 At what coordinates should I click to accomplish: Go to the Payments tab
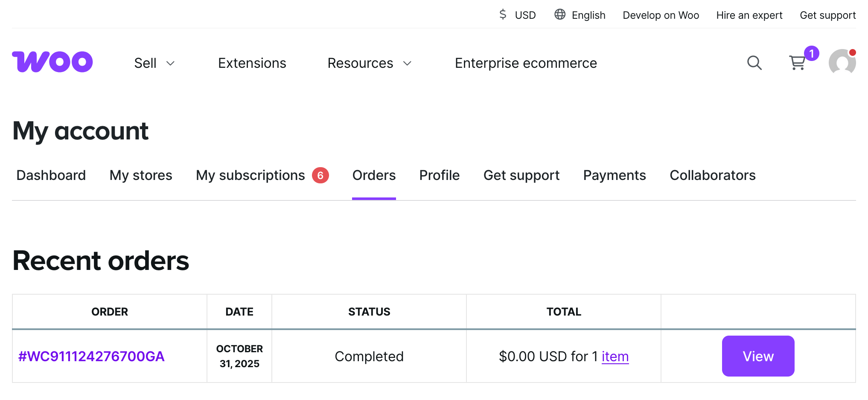(x=614, y=175)
